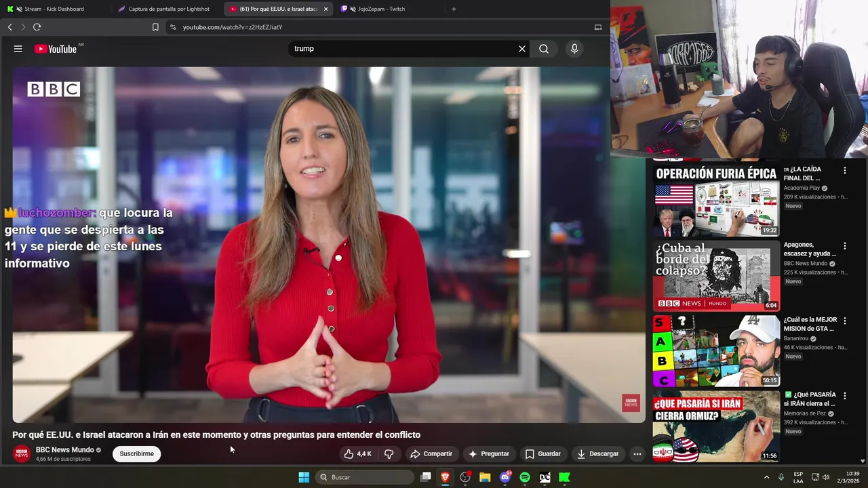Open OBS Studio from taskbar

465,477
